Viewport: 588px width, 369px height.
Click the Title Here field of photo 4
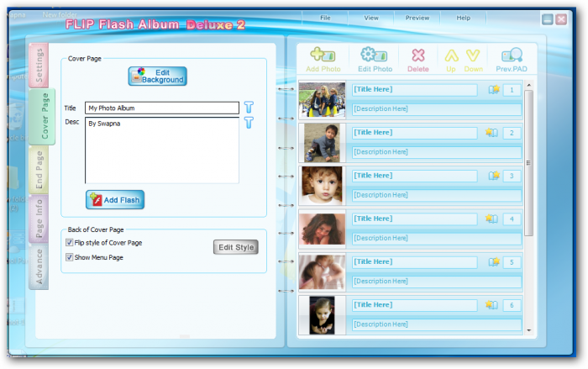tap(414, 219)
